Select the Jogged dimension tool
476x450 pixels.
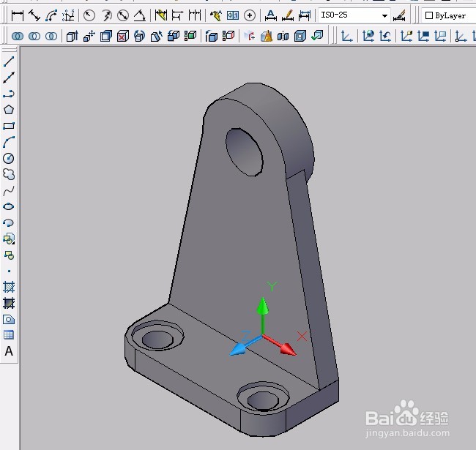click(106, 15)
